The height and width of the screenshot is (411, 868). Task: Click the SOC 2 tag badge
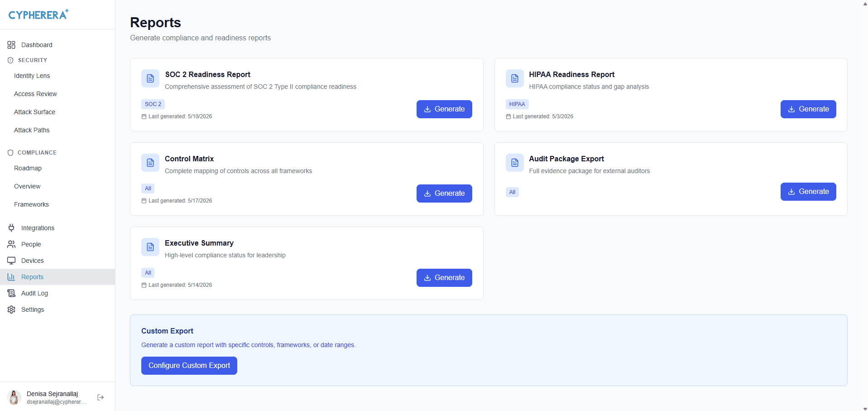[153, 104]
